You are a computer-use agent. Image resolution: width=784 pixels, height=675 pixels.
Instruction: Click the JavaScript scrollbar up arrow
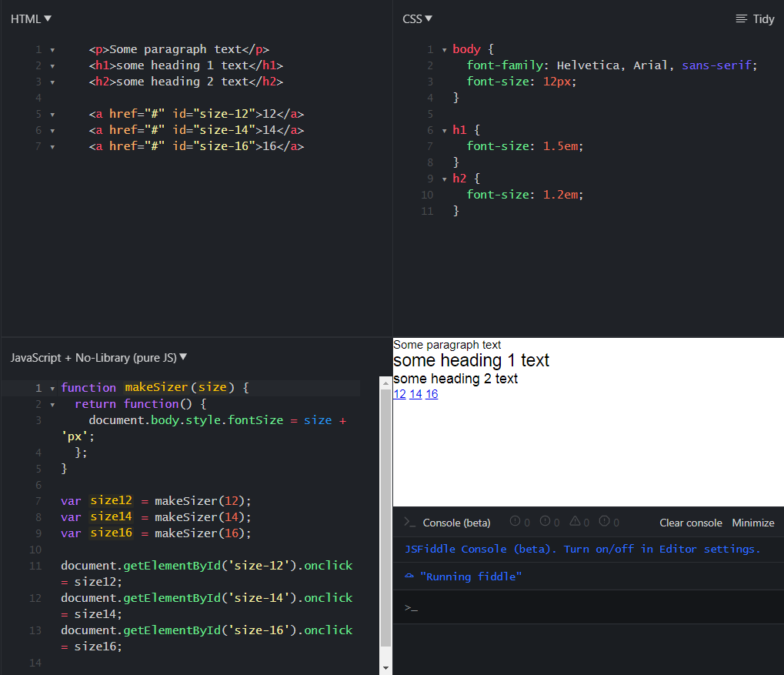[x=386, y=383]
